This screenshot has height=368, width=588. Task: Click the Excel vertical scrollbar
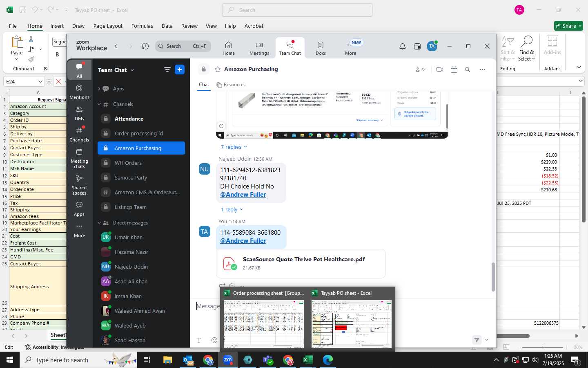coord(584,159)
